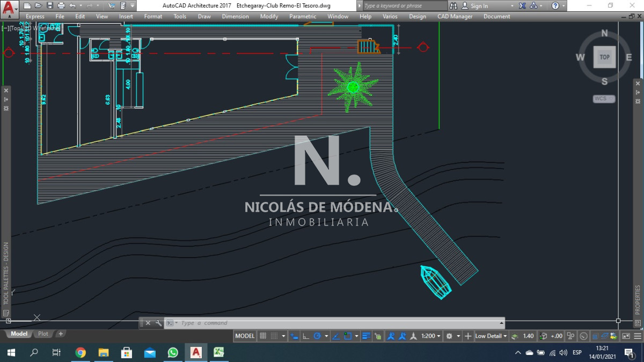Click the Plot printer icon
This screenshot has width=644, height=362.
click(x=61, y=5)
